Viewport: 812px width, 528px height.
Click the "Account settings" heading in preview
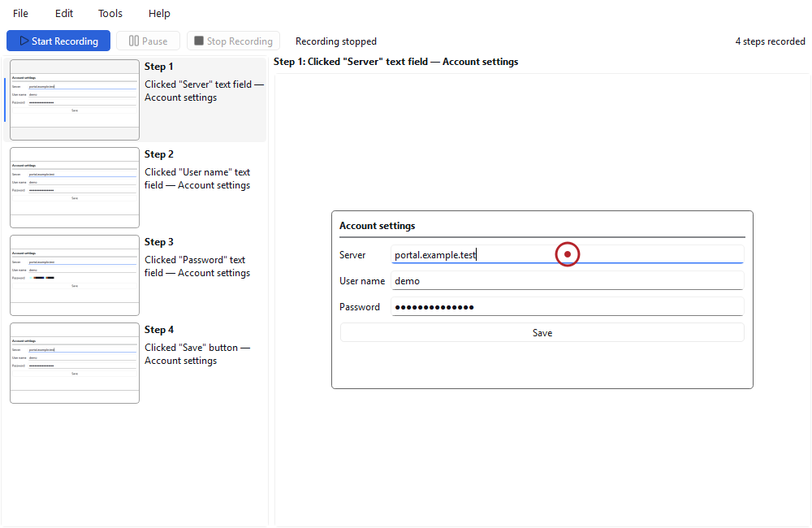pyautogui.click(x=377, y=226)
